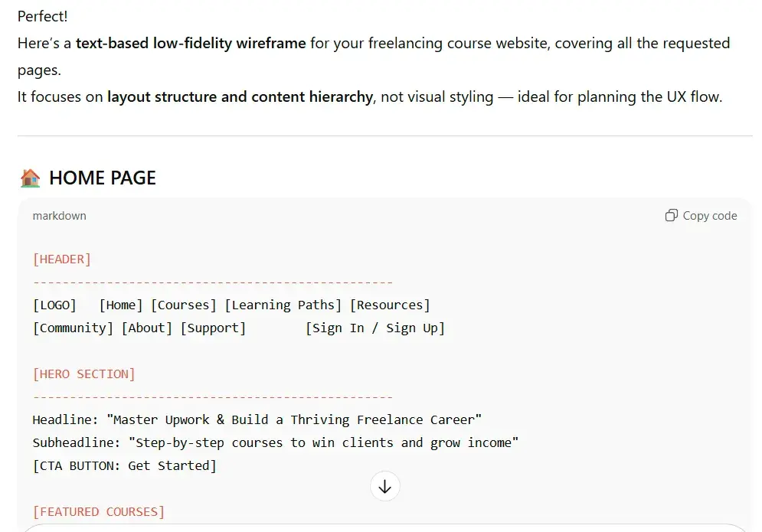Image resolution: width=762 pixels, height=532 pixels.
Task: Click the CTA BUTTON Get Started text
Action: pos(123,465)
